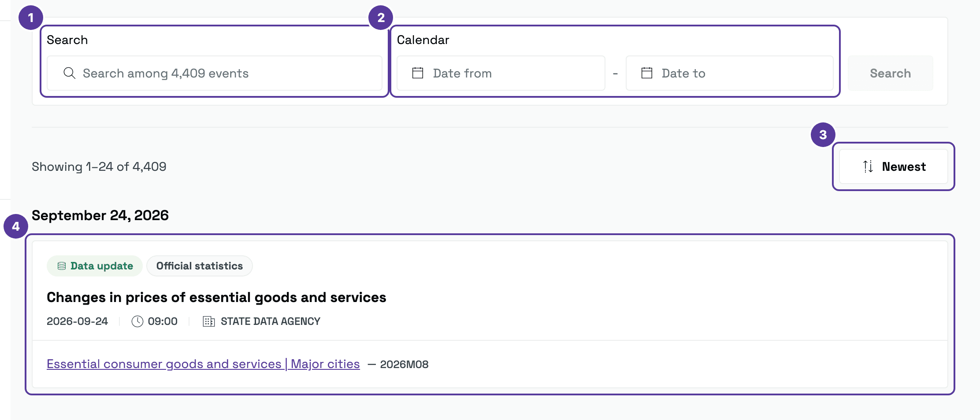Image resolution: width=980 pixels, height=420 pixels.
Task: Click the September 24, 2026 heading
Action: pyautogui.click(x=100, y=215)
